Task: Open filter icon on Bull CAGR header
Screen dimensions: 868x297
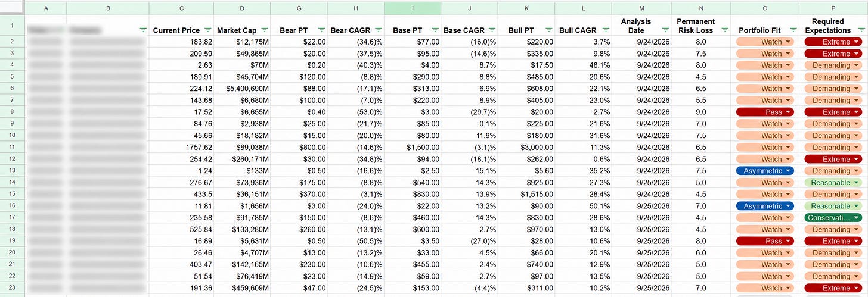Action: pyautogui.click(x=605, y=30)
